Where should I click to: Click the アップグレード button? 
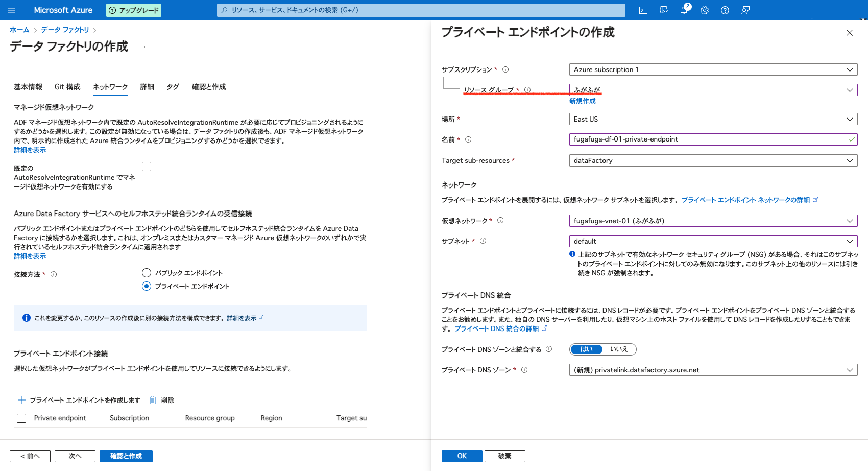click(x=134, y=10)
